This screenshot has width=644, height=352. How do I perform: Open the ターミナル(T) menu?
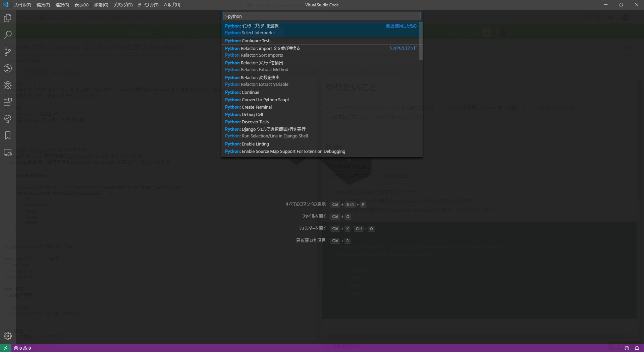pos(148,5)
